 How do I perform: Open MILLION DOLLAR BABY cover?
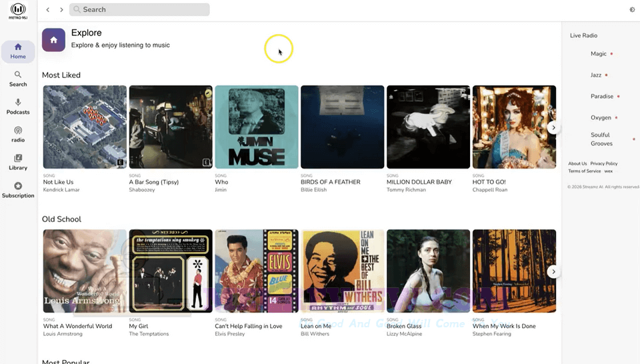click(x=429, y=127)
